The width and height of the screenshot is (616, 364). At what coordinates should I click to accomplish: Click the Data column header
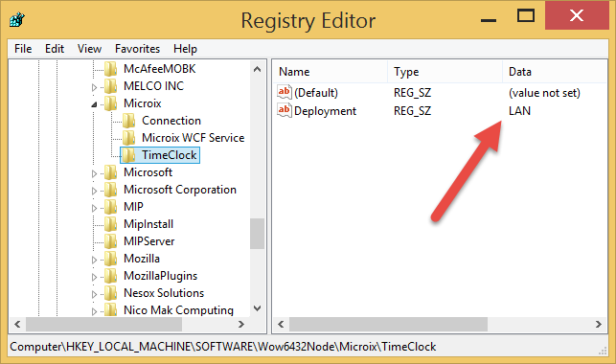(555, 72)
